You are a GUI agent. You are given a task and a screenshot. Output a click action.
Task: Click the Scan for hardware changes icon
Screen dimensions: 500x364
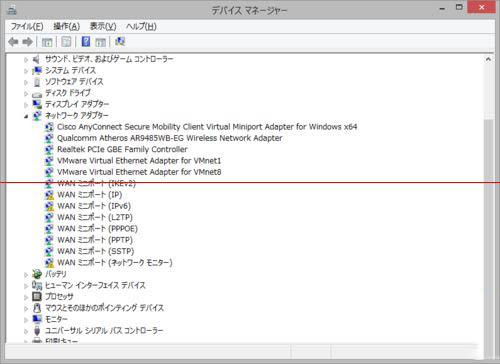pos(120,42)
